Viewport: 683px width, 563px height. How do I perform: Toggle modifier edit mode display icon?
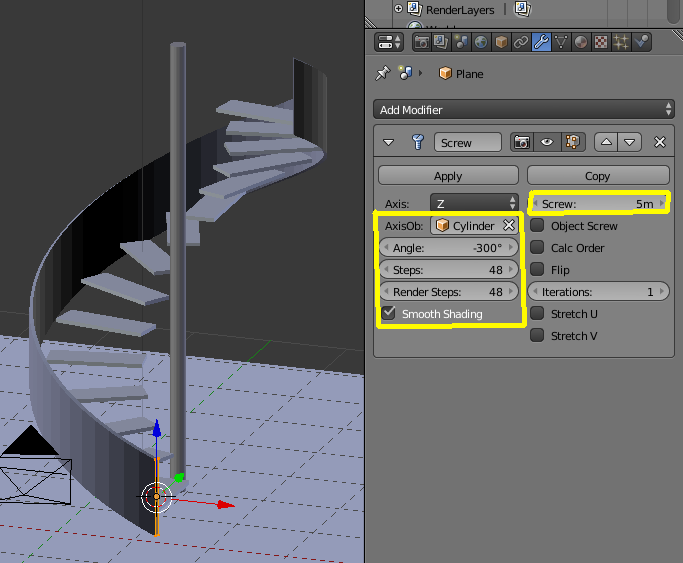(572, 142)
